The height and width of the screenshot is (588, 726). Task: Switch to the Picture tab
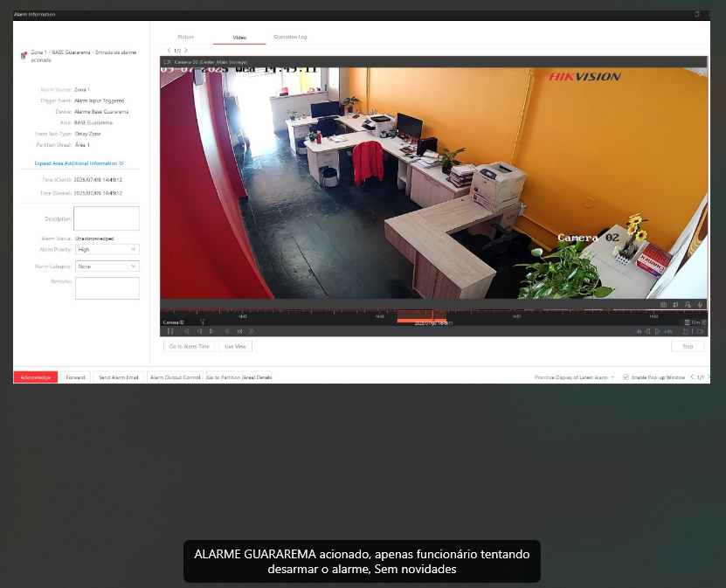point(186,38)
